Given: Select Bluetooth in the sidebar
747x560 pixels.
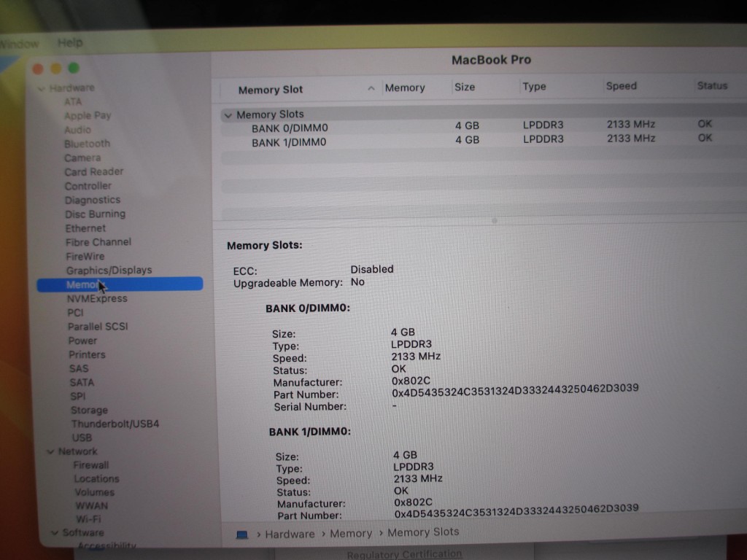Looking at the screenshot, I should click(x=88, y=144).
